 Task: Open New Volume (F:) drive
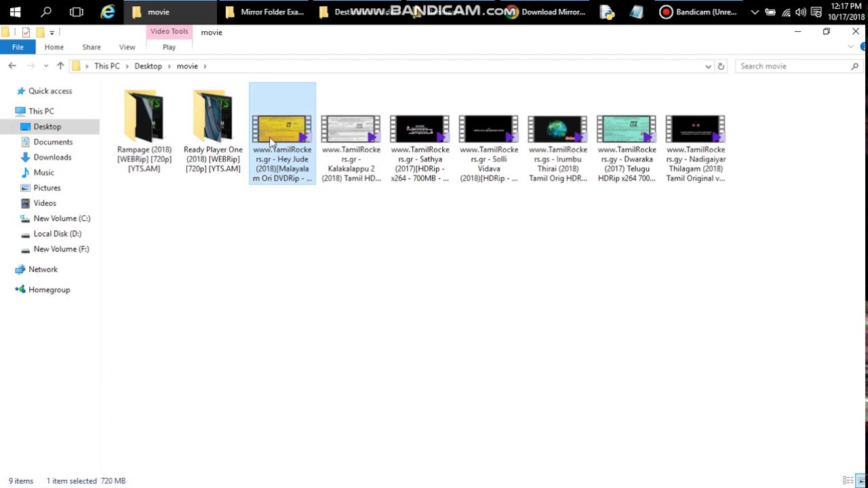[x=61, y=249]
